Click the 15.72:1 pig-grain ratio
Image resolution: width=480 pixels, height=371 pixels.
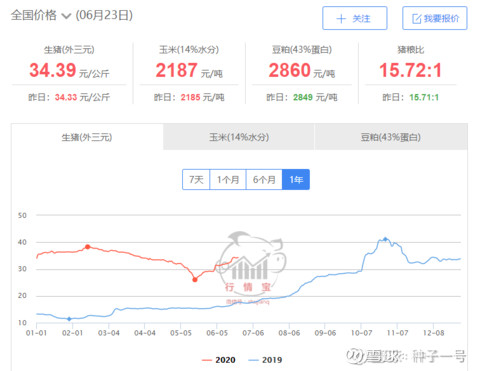pos(410,70)
